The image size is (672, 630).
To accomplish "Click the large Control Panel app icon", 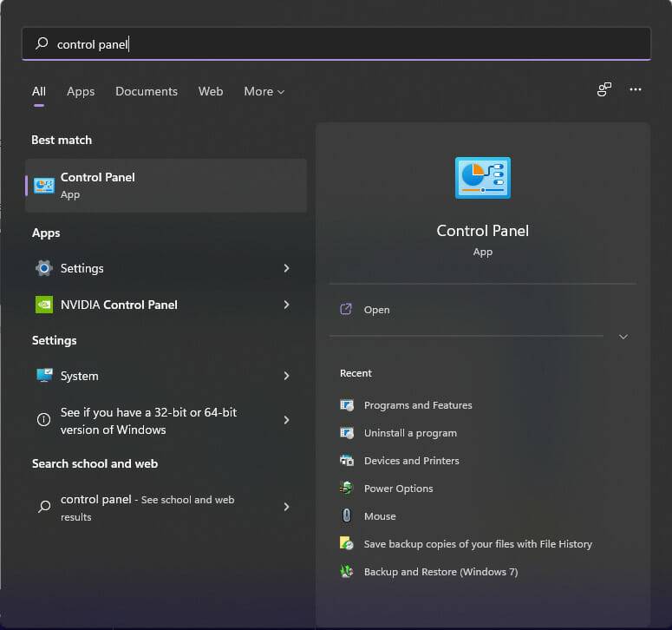I will pos(482,178).
